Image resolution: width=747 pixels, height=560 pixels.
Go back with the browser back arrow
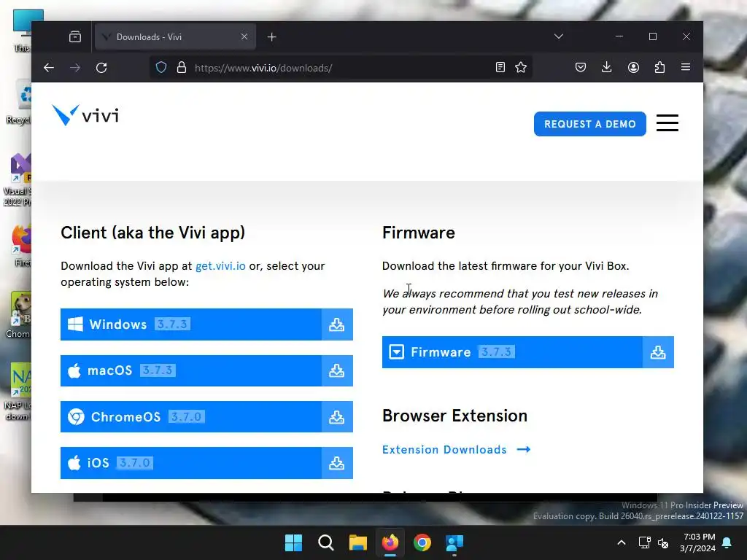pos(49,68)
